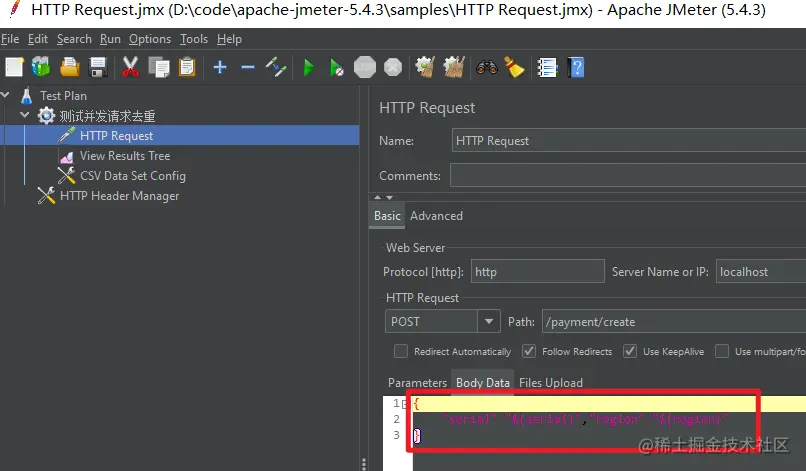Toggle Follow Redirects checkbox
The width and height of the screenshot is (806, 471).
pos(528,351)
